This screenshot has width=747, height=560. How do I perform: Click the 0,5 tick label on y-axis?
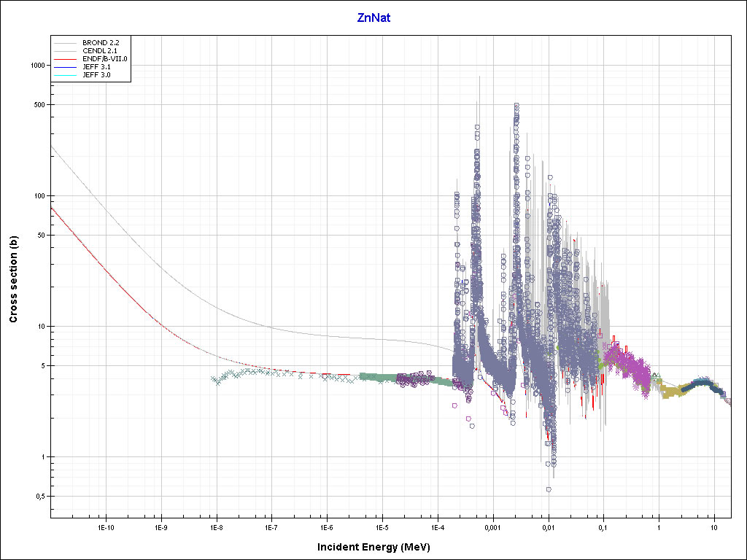click(x=41, y=497)
